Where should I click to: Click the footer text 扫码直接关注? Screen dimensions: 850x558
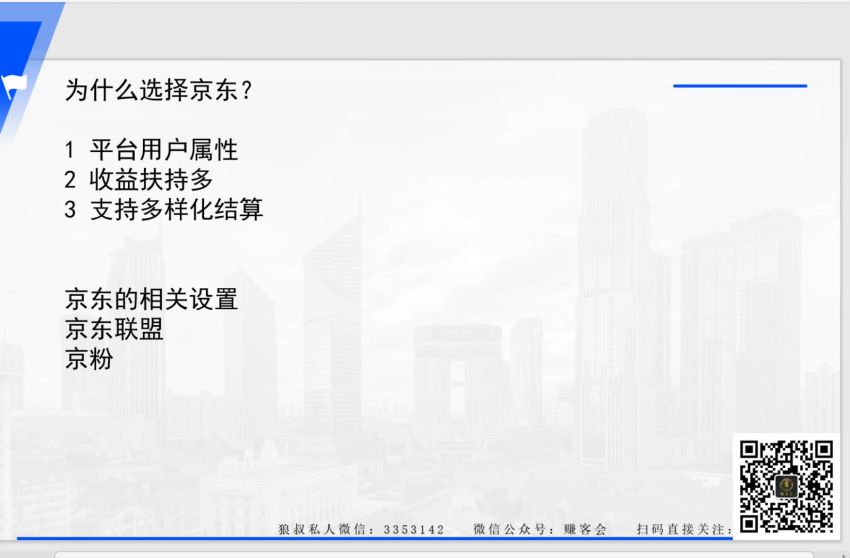(684, 529)
